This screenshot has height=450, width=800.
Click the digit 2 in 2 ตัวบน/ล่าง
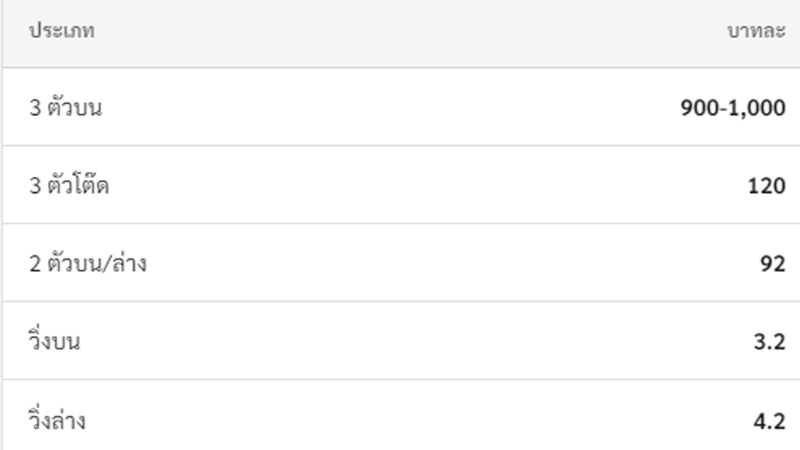click(35, 264)
